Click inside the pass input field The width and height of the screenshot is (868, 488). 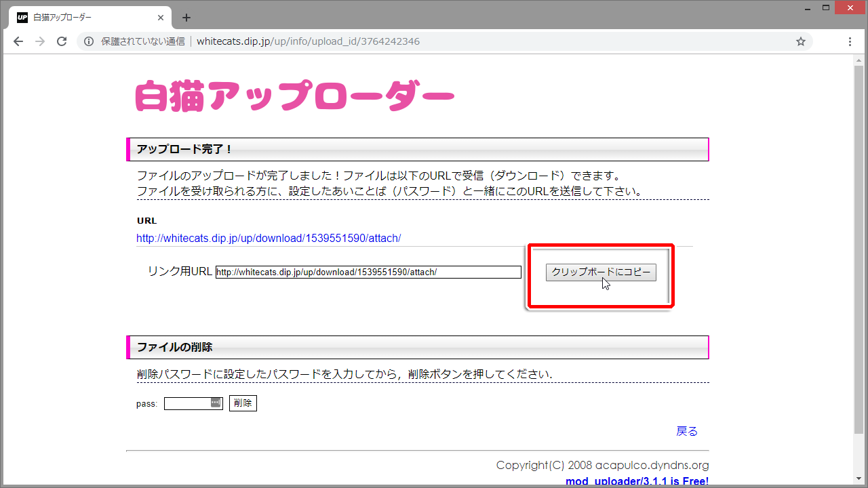(x=188, y=403)
